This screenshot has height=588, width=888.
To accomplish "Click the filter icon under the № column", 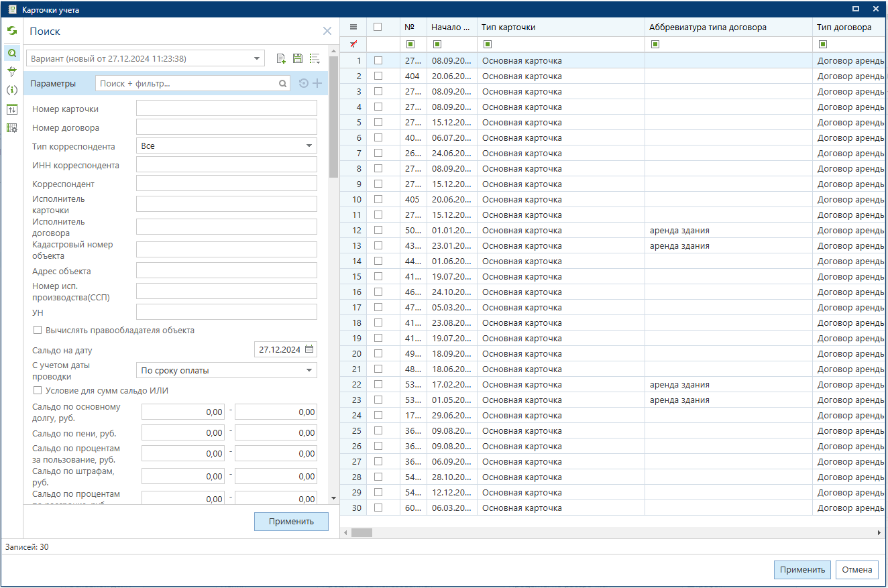I will 410,44.
